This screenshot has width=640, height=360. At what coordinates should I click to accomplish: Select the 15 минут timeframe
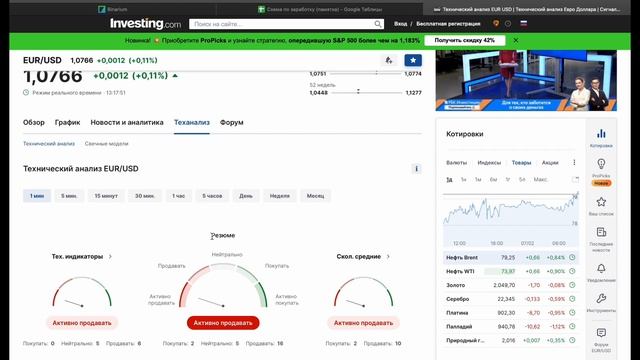[x=106, y=196]
